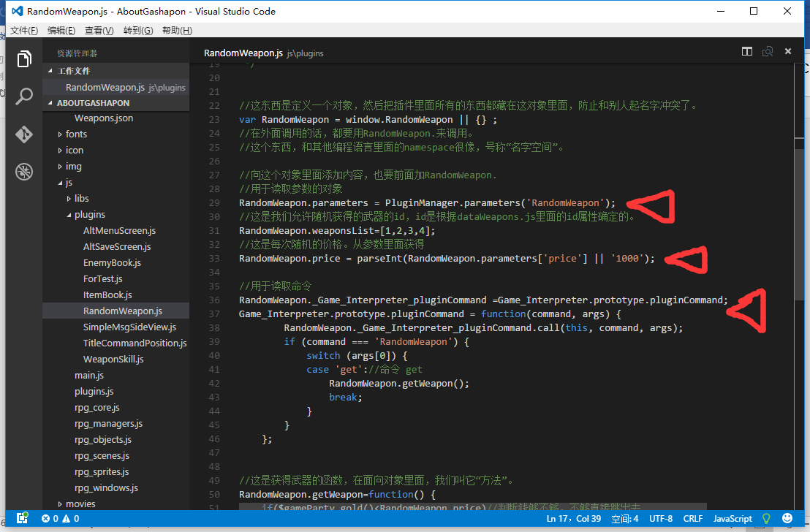Open the Debug view in activity bar
The width and height of the screenshot is (810, 532).
point(24,172)
